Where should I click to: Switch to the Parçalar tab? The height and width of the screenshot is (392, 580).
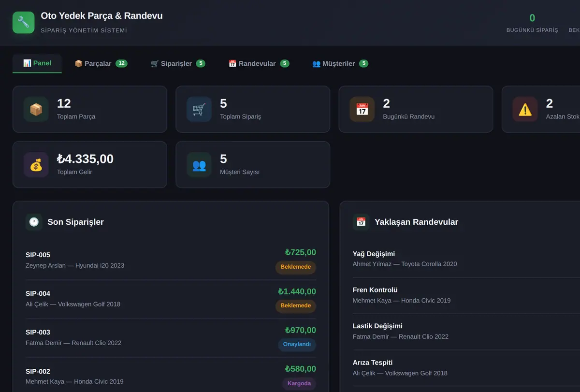pos(101,63)
